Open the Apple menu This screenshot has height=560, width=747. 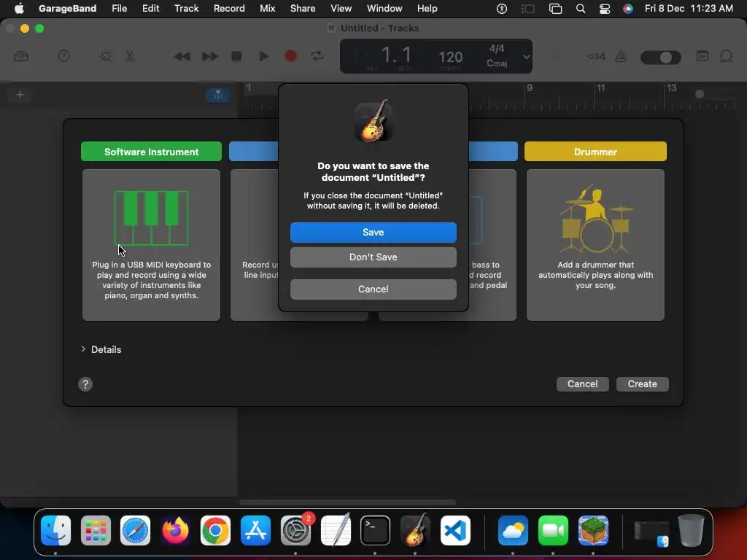coord(19,8)
